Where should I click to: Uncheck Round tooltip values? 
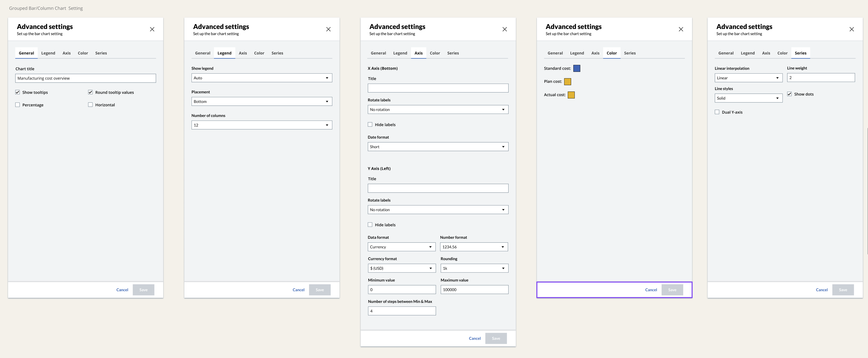(x=90, y=92)
